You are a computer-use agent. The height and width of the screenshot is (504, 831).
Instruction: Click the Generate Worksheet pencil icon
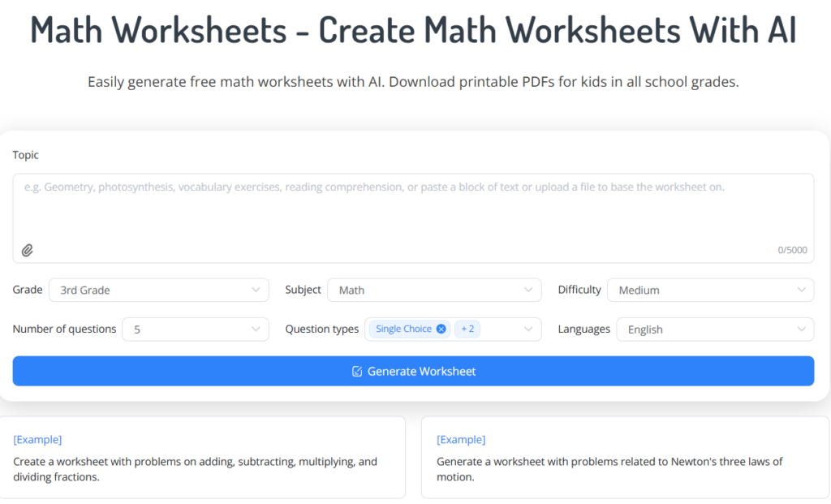[357, 371]
